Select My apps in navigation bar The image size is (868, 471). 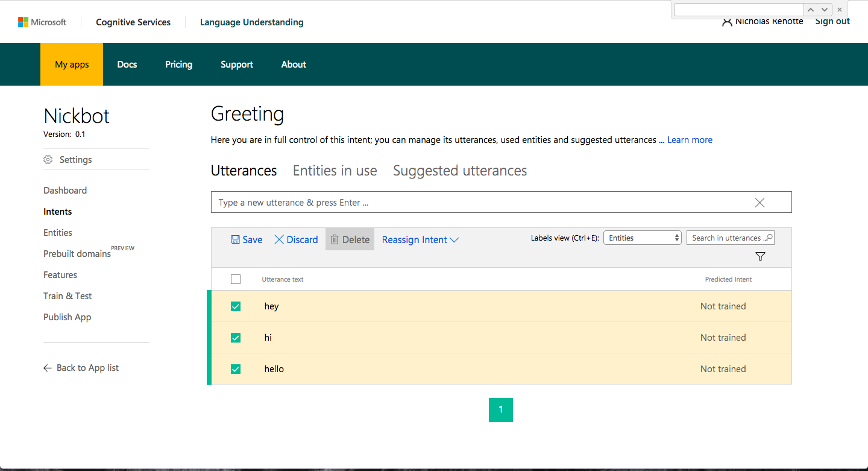(x=72, y=65)
